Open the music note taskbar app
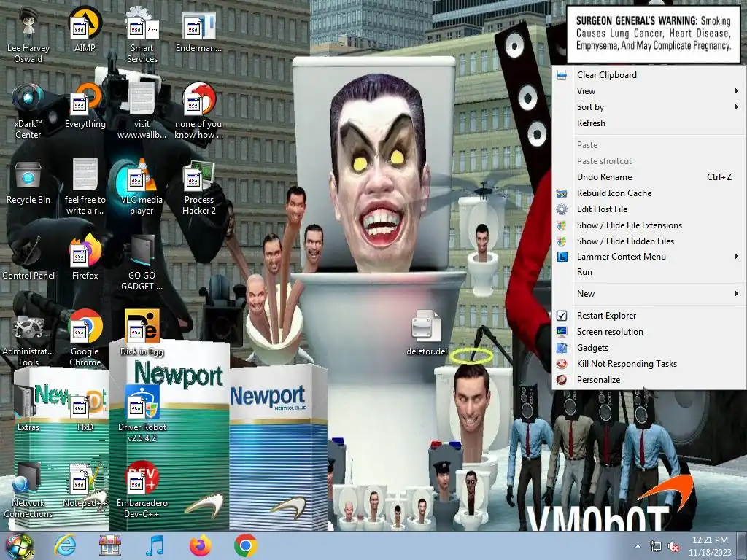This screenshot has width=747, height=560. 155,545
